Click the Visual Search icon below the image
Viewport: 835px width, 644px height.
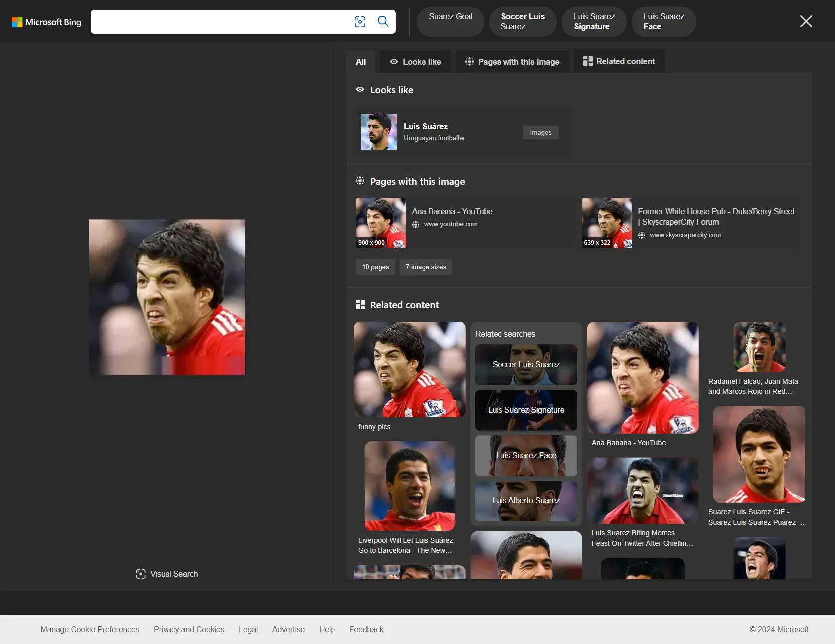141,574
